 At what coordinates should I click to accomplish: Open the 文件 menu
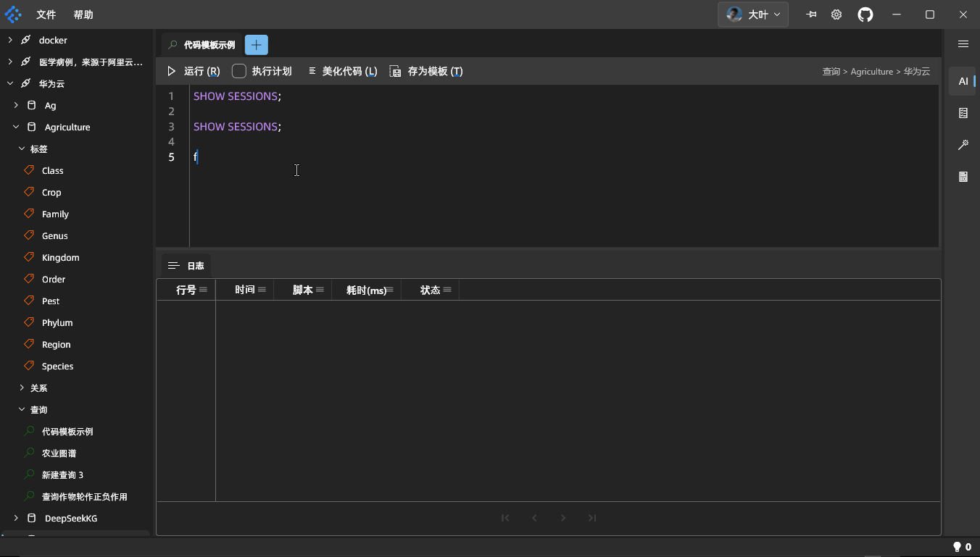(46, 14)
